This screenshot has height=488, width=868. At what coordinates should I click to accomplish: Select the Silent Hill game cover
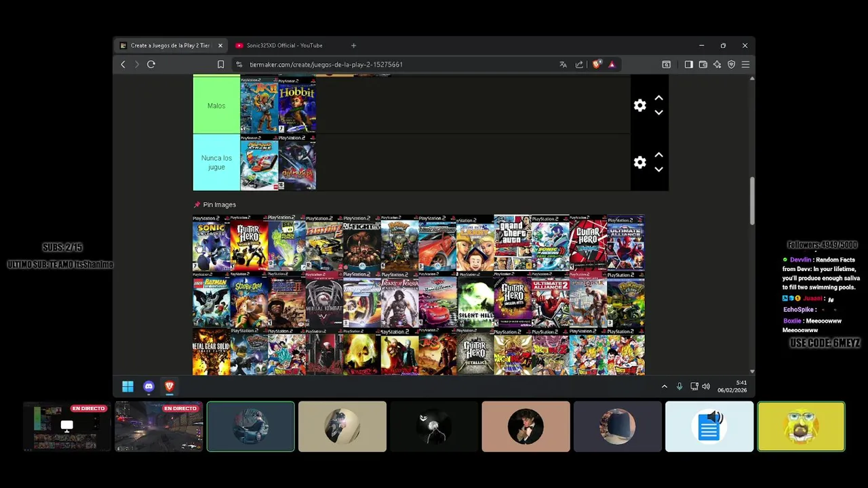475,300
